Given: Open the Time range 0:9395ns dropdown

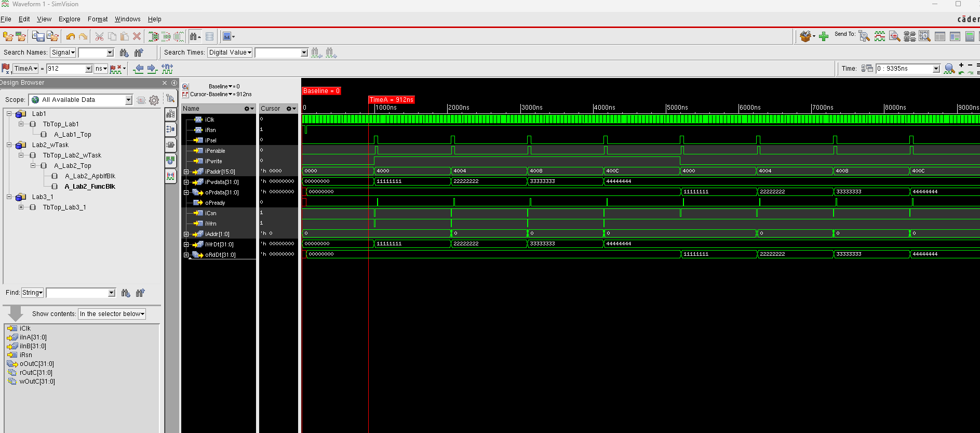Looking at the screenshot, I should (x=936, y=69).
